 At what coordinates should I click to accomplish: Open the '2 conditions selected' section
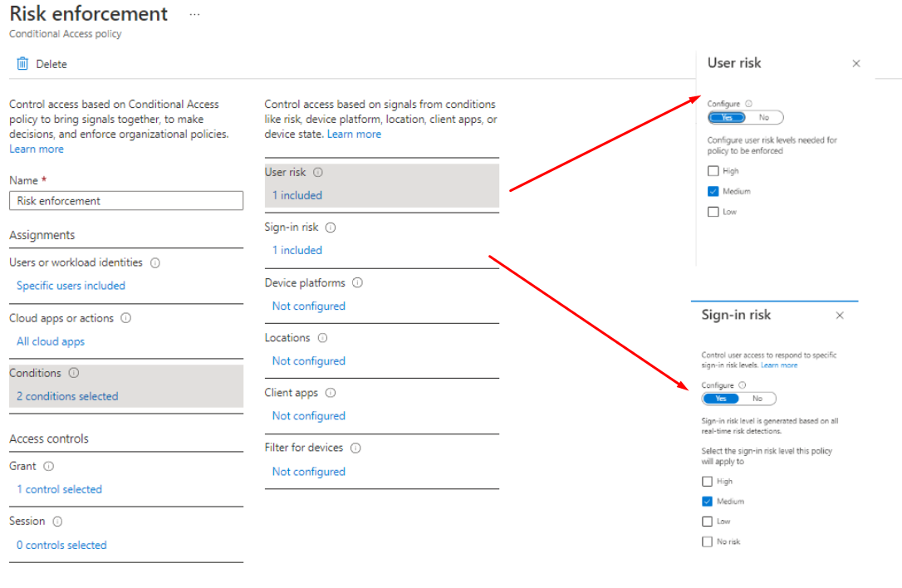(x=67, y=396)
